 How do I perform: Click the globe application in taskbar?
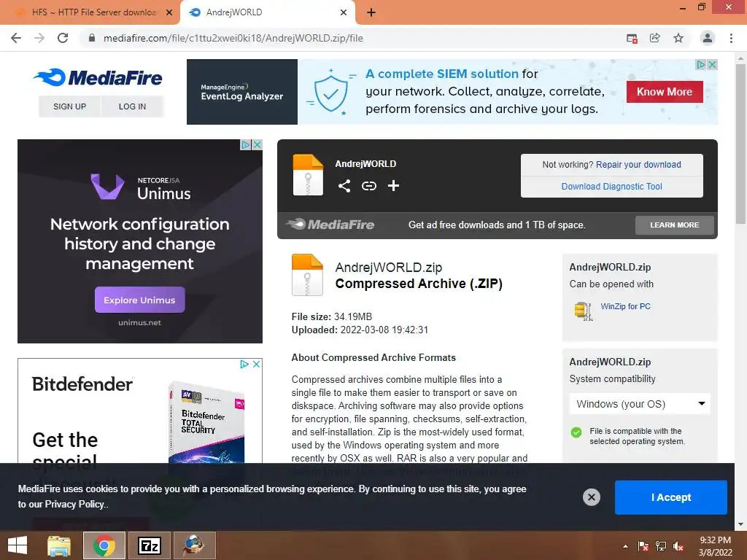195,545
